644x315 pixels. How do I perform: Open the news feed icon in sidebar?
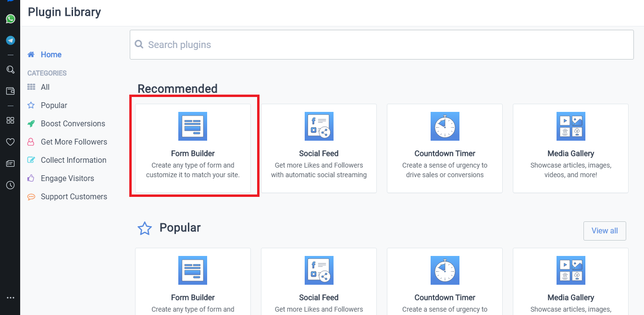10,163
